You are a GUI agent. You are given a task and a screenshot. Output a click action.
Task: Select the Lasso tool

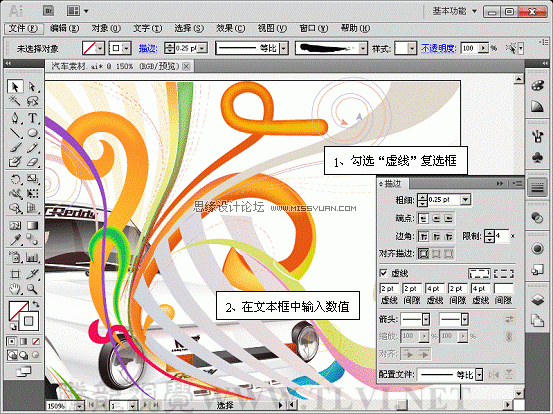(x=32, y=101)
